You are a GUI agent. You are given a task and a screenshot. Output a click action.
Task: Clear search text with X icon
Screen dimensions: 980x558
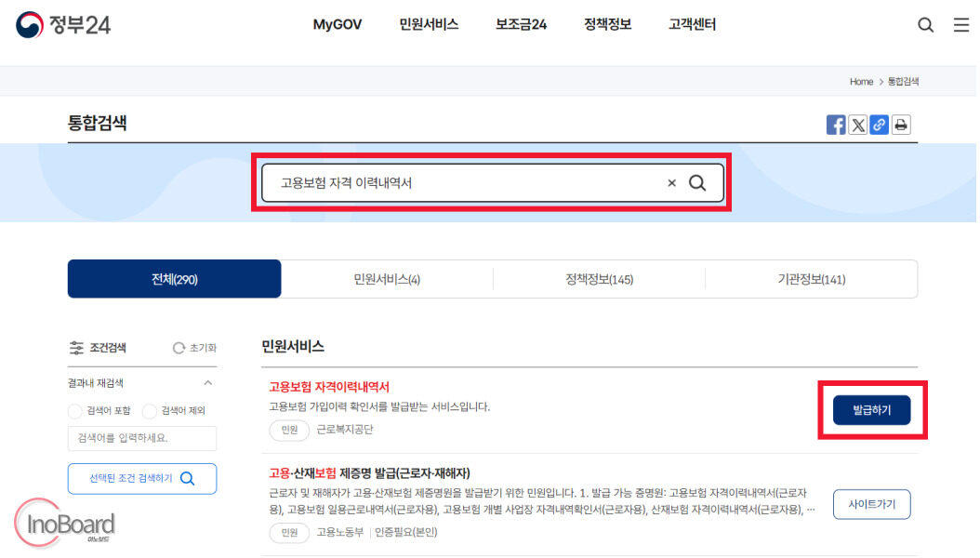tap(672, 183)
